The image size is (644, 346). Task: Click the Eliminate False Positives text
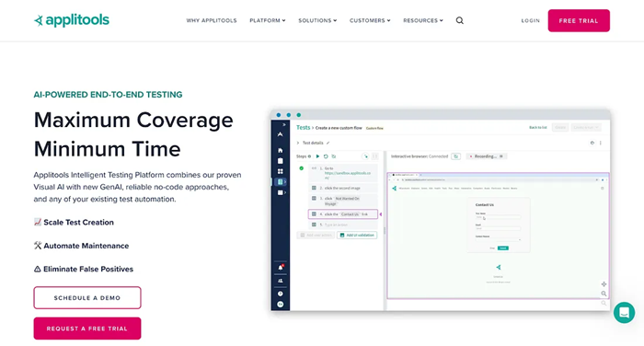88,269
